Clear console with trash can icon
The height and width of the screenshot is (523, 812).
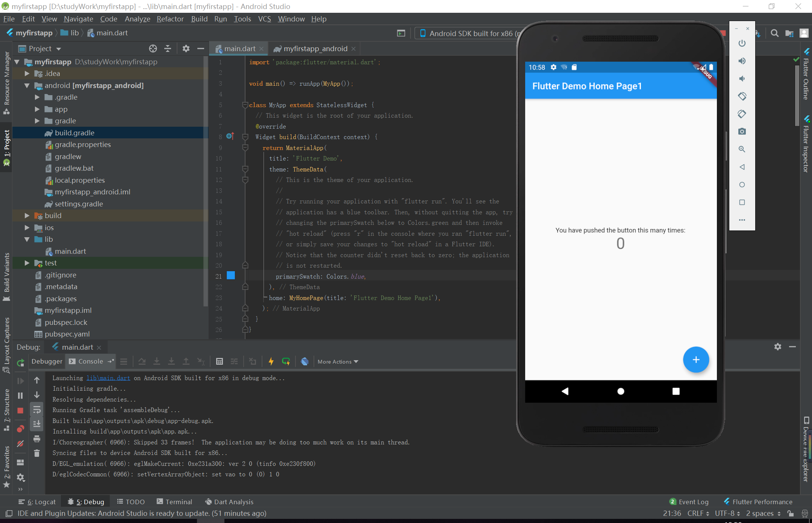point(37,453)
